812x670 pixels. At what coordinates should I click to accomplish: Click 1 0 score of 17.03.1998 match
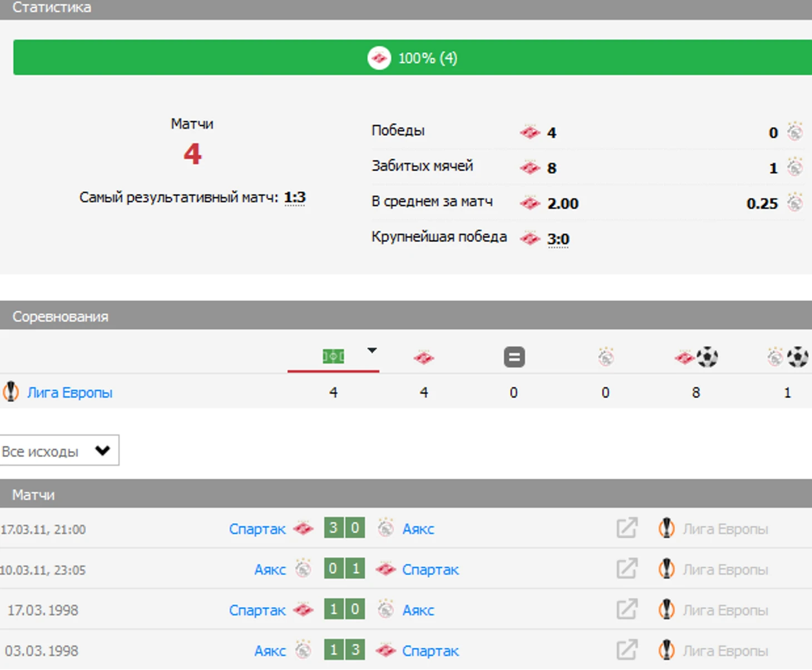344,609
